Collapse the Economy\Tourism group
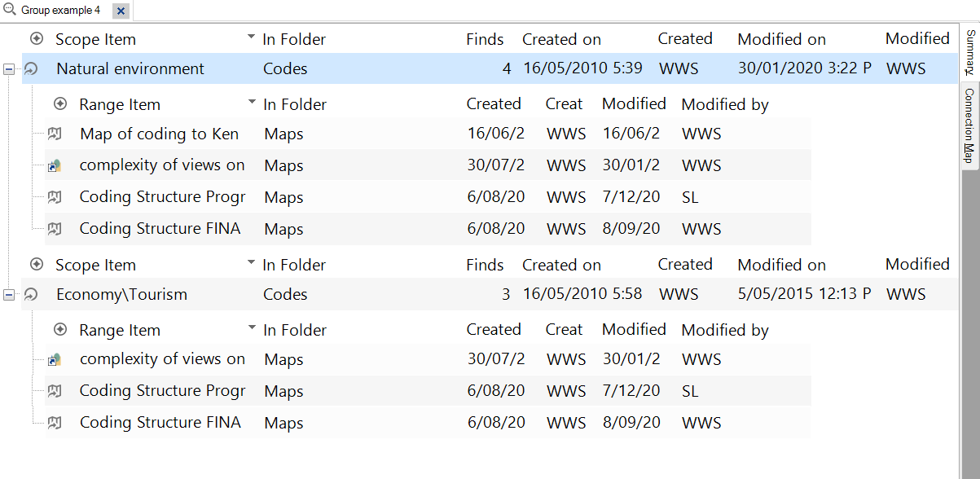The height and width of the screenshot is (479, 980). point(9,295)
